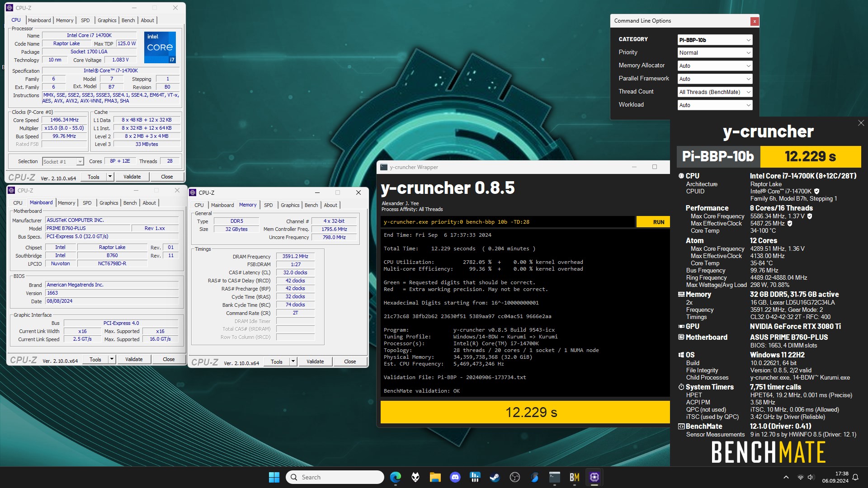Switch to CPU tab in the Memory CPU-Z window
Screen dimensions: 868x488
(199, 205)
